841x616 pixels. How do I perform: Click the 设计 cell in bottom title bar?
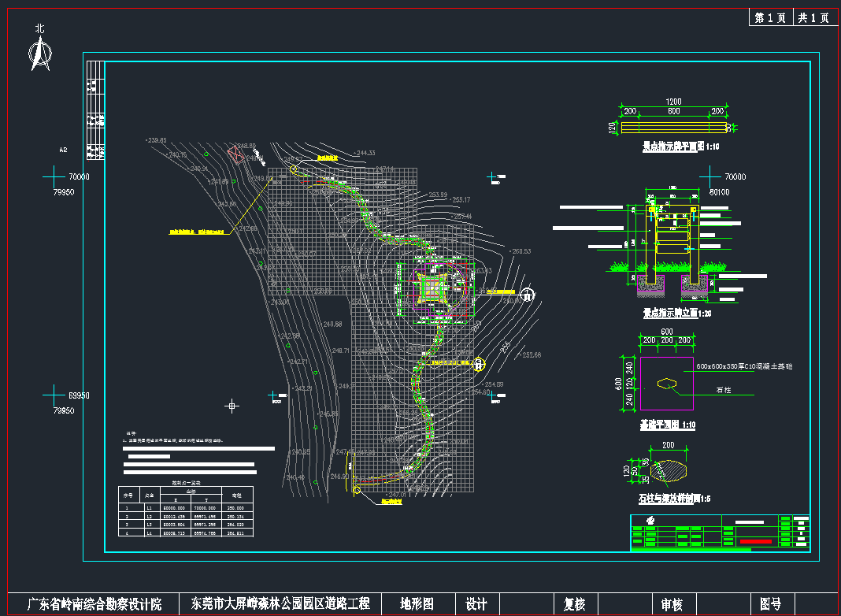click(476, 604)
